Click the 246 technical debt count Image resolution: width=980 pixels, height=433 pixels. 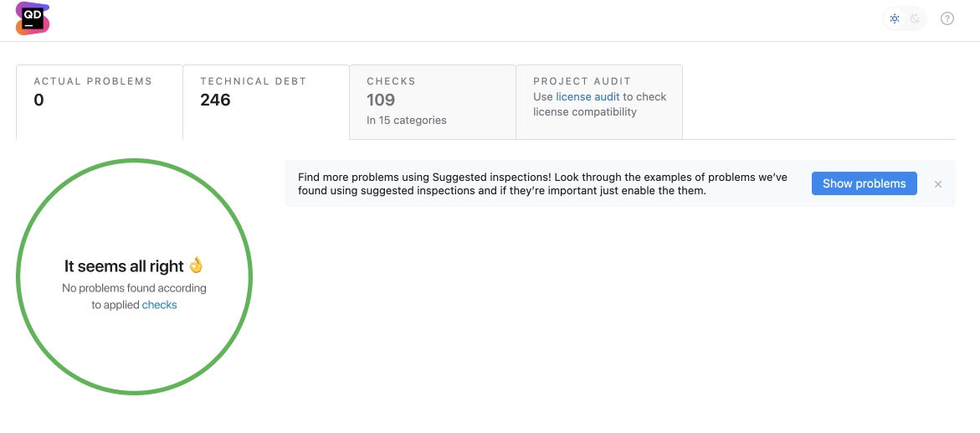click(215, 101)
